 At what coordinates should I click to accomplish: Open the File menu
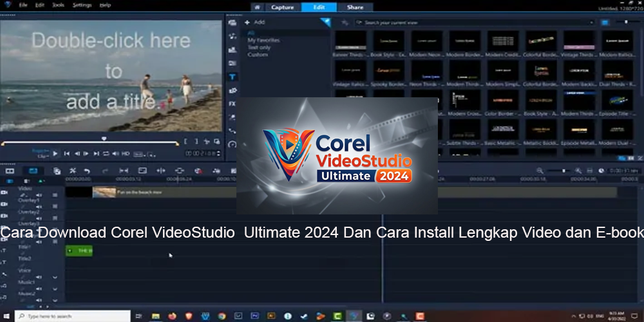pyautogui.click(x=23, y=5)
